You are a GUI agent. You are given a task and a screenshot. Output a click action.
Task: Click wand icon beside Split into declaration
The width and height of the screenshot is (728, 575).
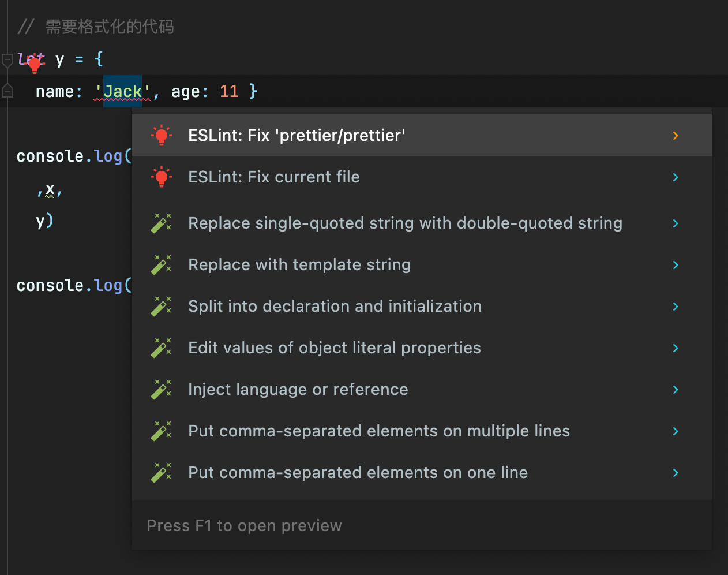162,306
